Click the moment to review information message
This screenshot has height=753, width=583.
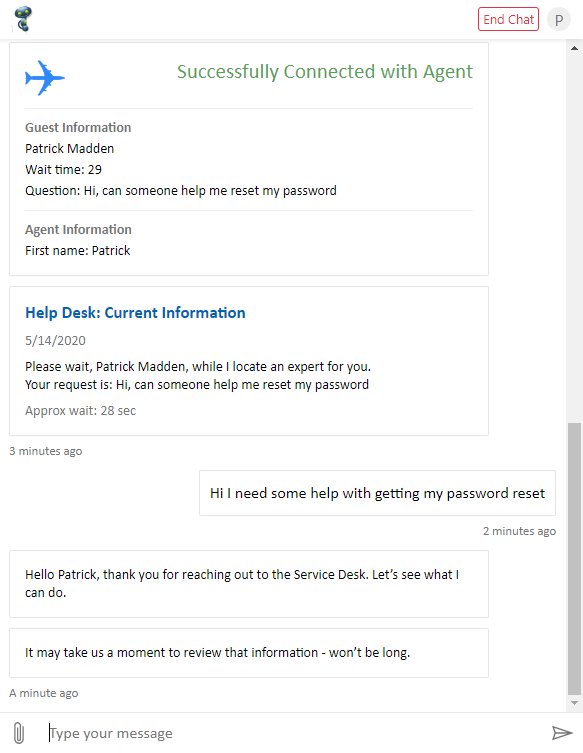coord(249,653)
